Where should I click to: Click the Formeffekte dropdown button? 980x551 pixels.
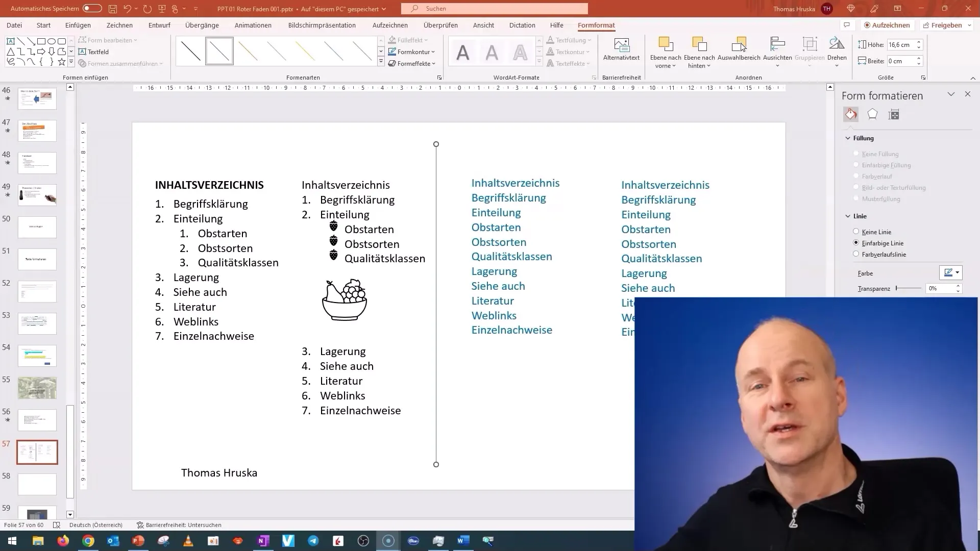point(413,63)
